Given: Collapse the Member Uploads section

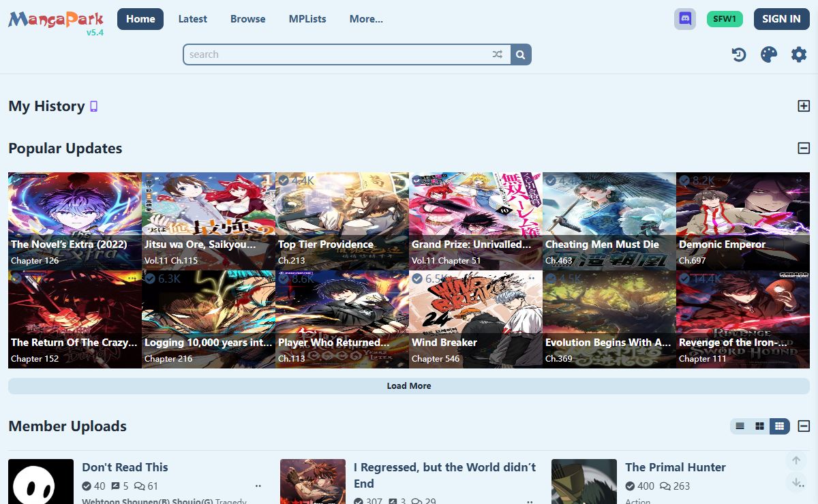Looking at the screenshot, I should pyautogui.click(x=804, y=426).
